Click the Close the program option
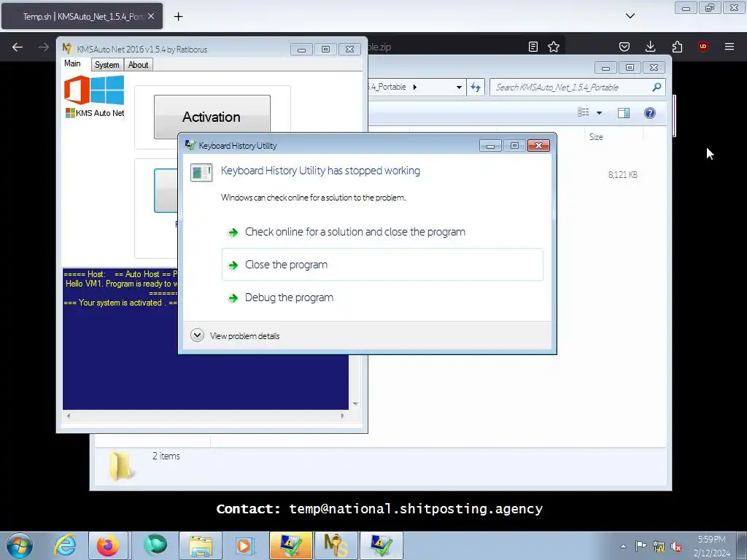747x560 pixels. pyautogui.click(x=382, y=264)
